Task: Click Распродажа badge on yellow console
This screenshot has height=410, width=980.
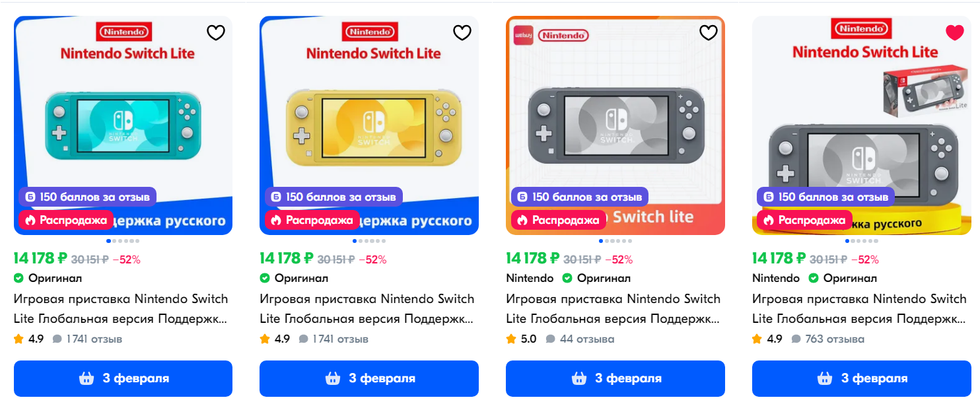Action: (x=312, y=220)
